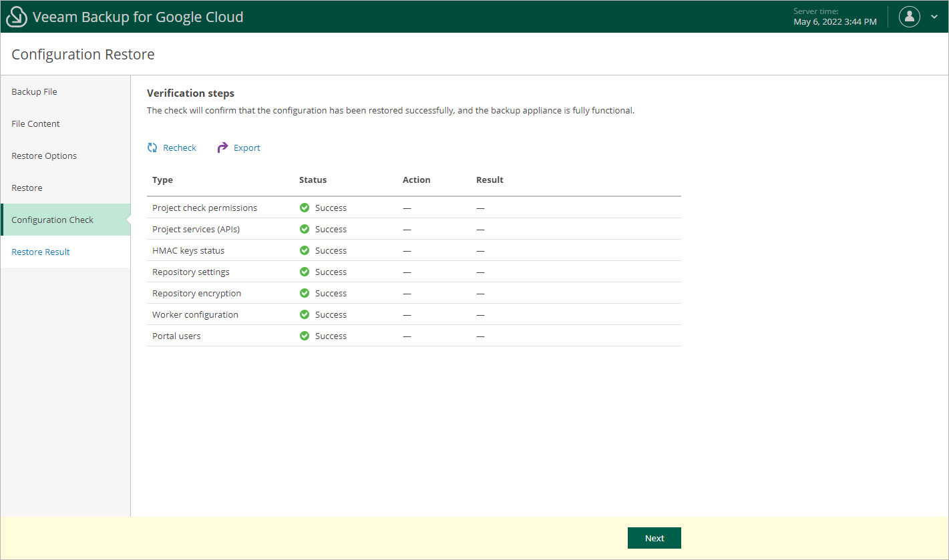
Task: Click success icon for Repository encryption
Action: tap(305, 293)
